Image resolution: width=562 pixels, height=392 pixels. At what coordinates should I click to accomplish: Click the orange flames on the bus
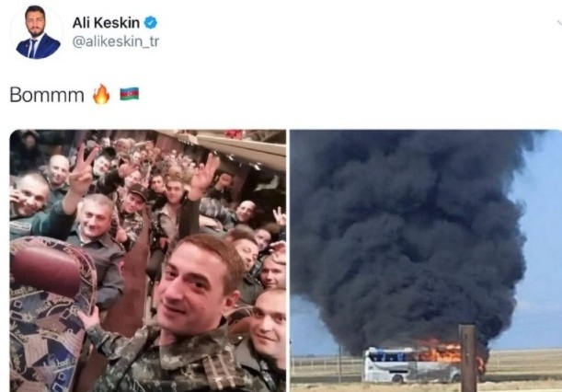pos(441,352)
